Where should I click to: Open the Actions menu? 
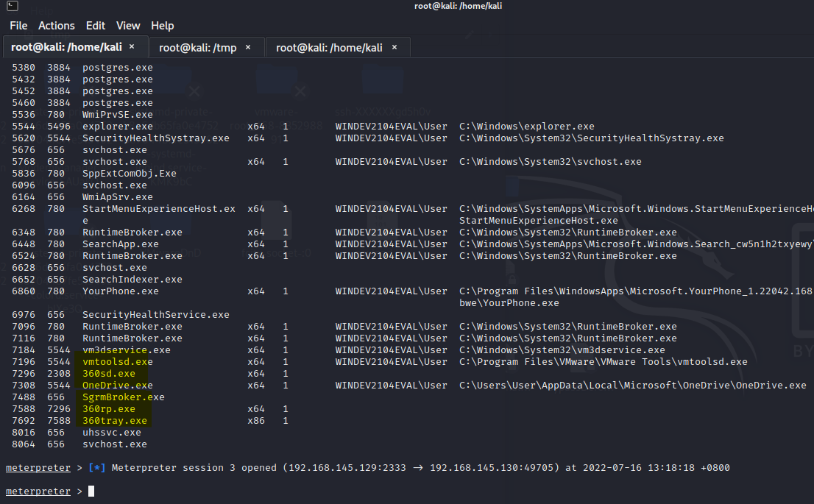pyautogui.click(x=57, y=26)
